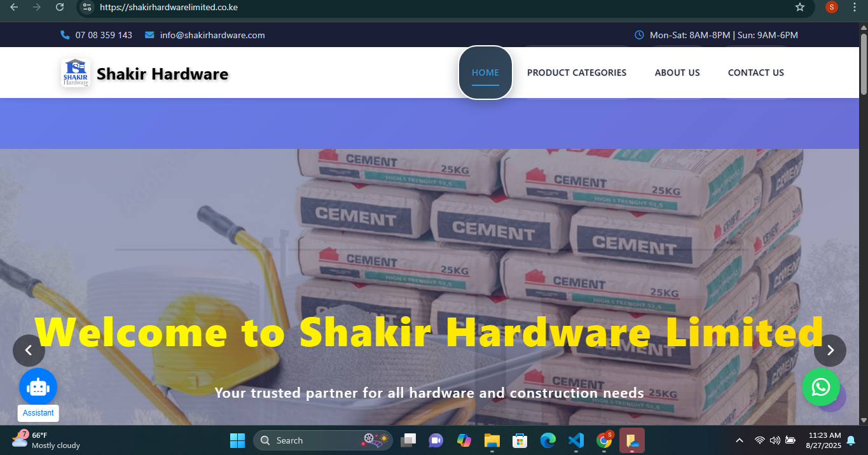868x455 pixels.
Task: Open Chrome profile avatar in toolbar
Action: click(831, 7)
